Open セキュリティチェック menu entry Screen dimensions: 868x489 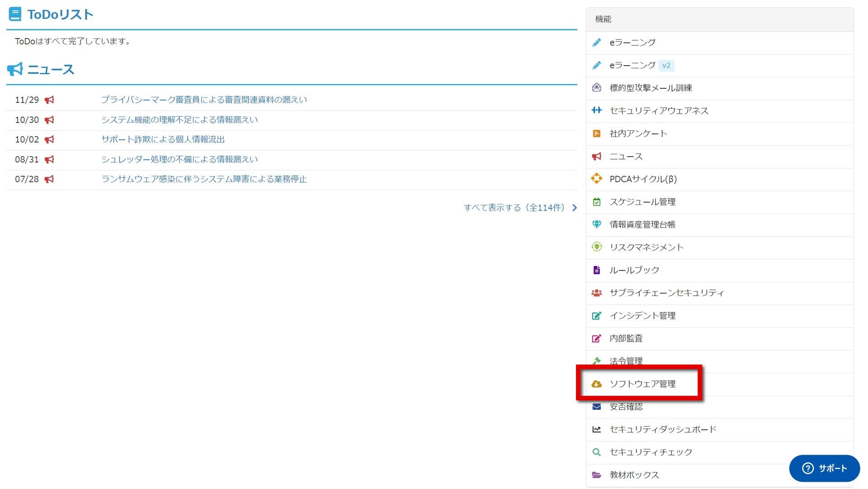coord(720,452)
